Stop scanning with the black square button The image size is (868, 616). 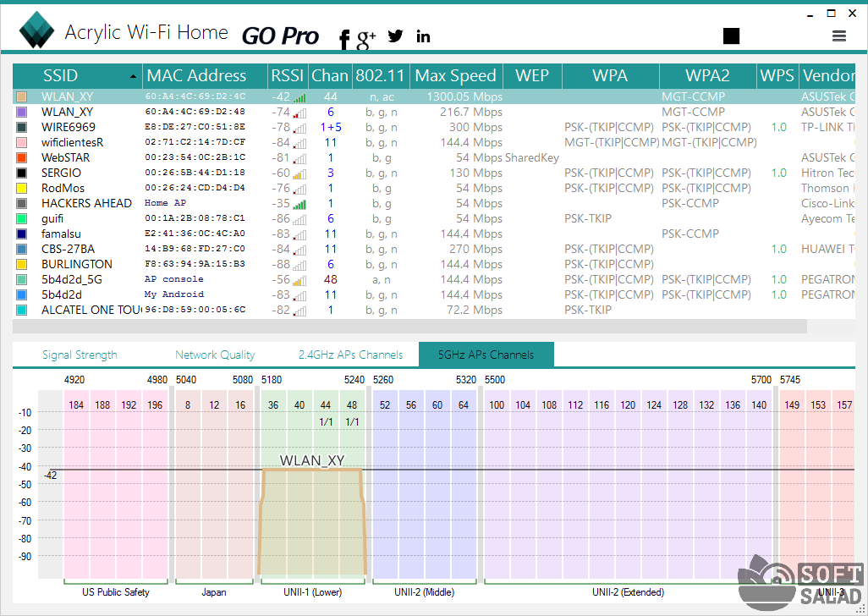pyautogui.click(x=731, y=36)
